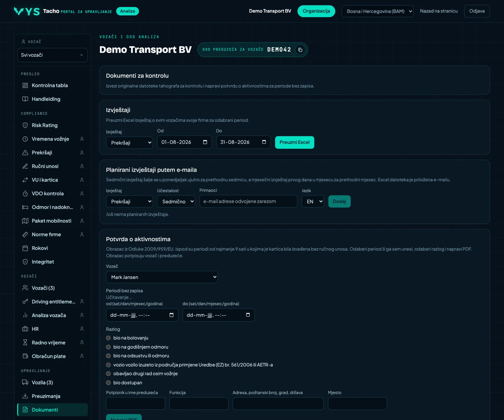Open Obračun plate in the sidebar
The height and width of the screenshot is (420, 504).
click(x=52, y=356)
